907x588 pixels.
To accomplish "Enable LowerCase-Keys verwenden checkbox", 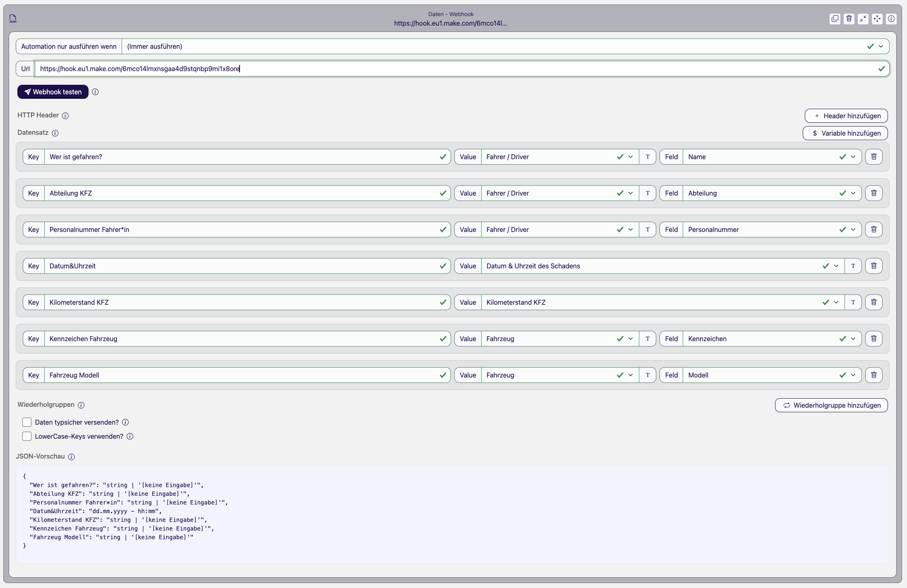I will [x=27, y=436].
